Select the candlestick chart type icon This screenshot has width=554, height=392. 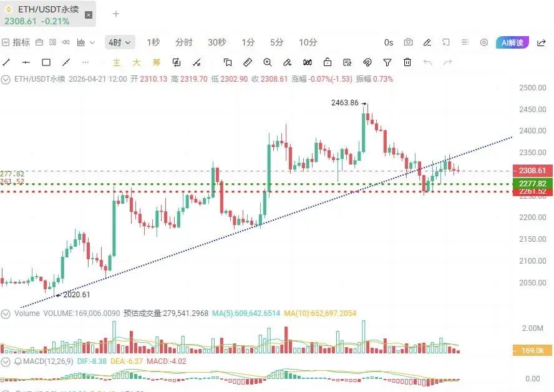[x=81, y=42]
